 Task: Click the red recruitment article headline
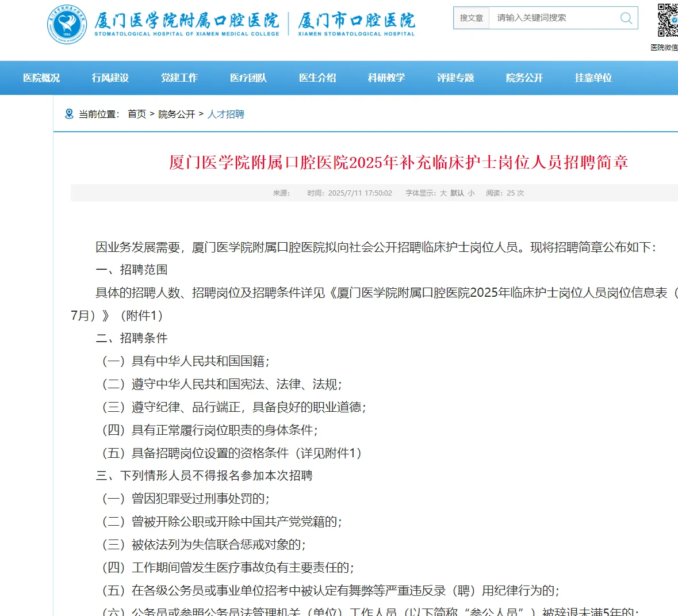tap(399, 163)
